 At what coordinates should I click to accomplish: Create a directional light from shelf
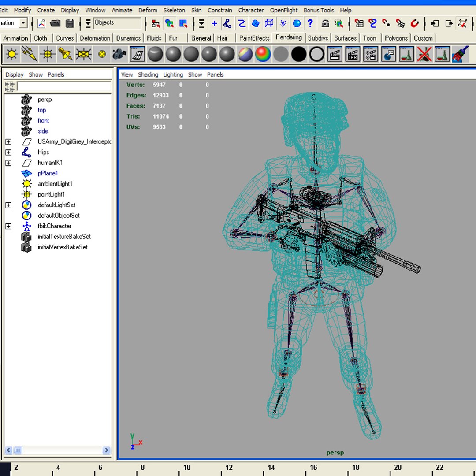[x=30, y=54]
